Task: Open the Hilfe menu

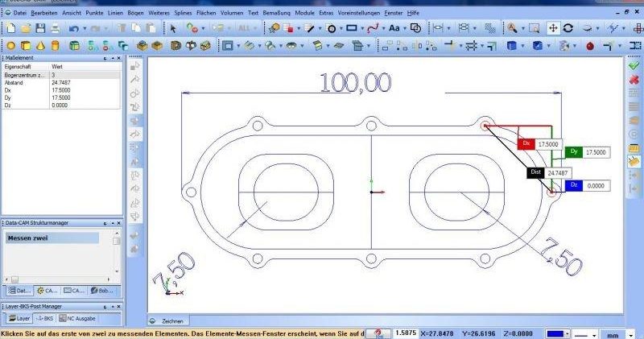Action: point(413,13)
